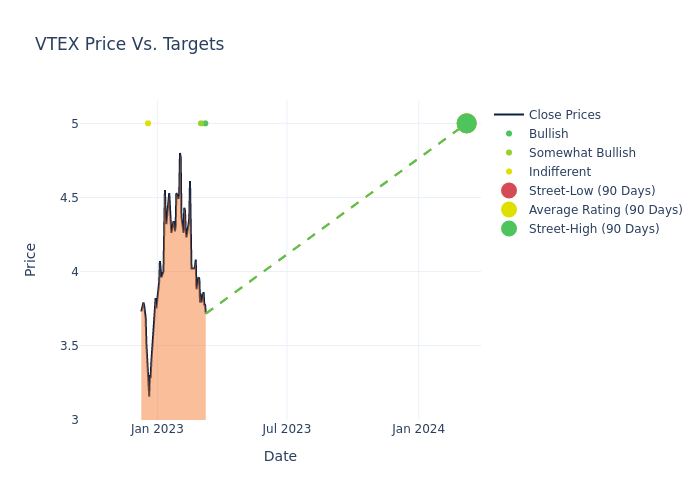Click the yellow Indifferent data point at price 5
The image size is (700, 500).
click(x=148, y=123)
